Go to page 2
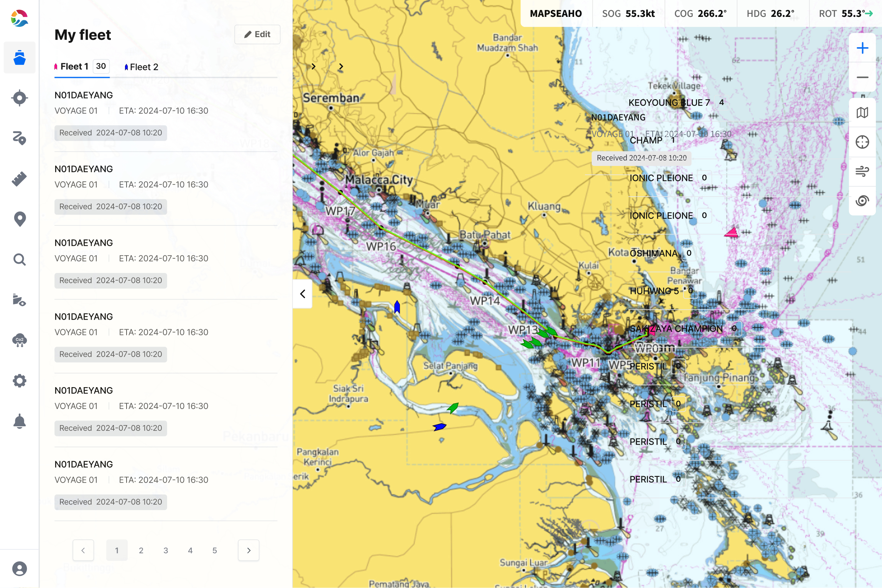882x588 pixels. coord(141,550)
